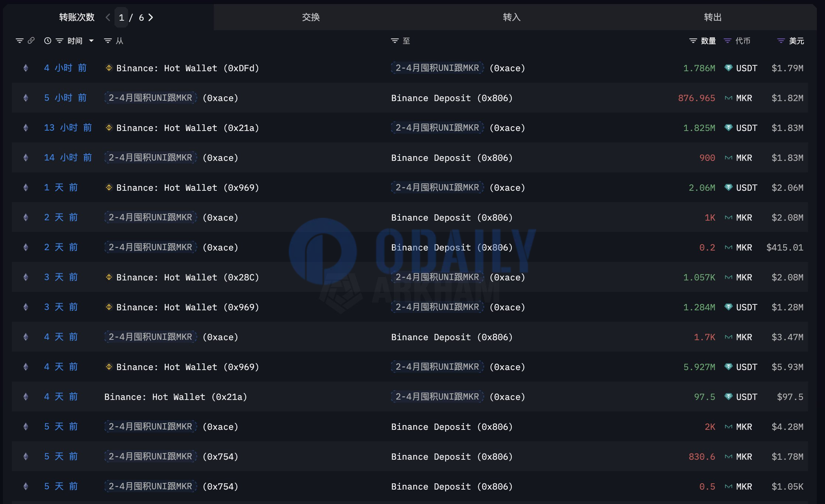Open the 美元 USD filter
Screen dimensions: 825x504
coord(781,41)
